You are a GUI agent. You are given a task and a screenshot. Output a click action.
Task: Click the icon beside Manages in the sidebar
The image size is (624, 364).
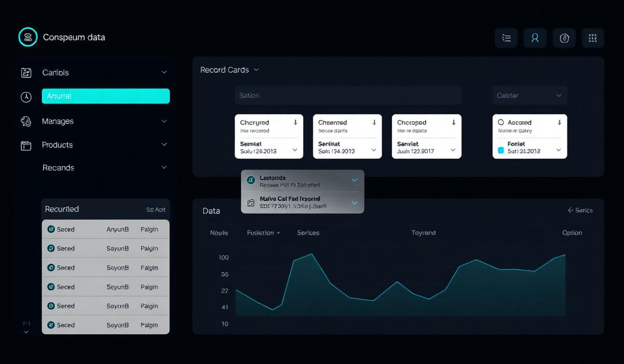[26, 121]
